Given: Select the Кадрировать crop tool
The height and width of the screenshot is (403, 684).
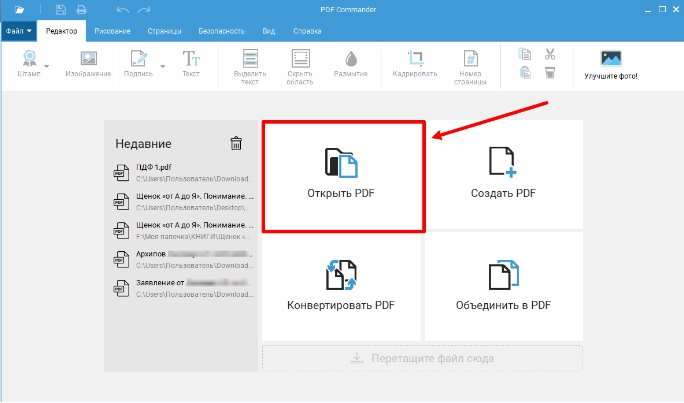Looking at the screenshot, I should tap(415, 66).
